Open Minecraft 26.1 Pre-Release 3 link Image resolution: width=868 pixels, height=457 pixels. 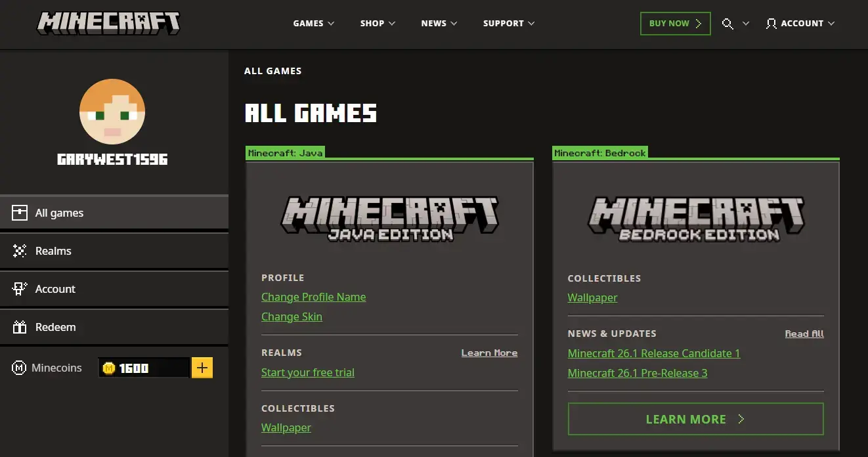(x=638, y=373)
